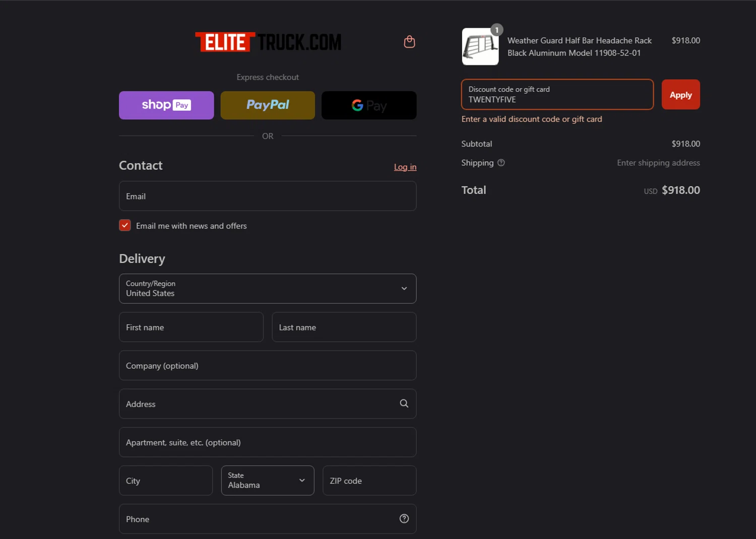This screenshot has width=756, height=539.
Task: Click the Phone input field
Action: [x=268, y=519]
